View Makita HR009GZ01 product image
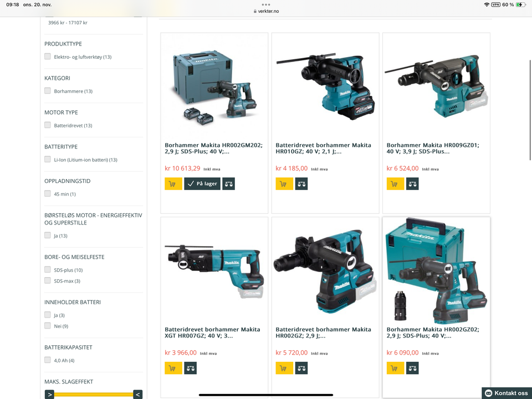532x399 pixels. pos(436,86)
